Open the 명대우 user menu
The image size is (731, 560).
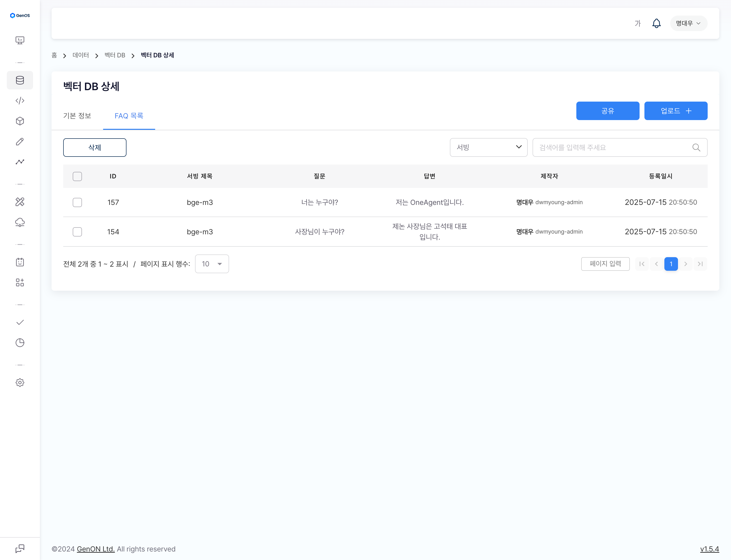(688, 23)
